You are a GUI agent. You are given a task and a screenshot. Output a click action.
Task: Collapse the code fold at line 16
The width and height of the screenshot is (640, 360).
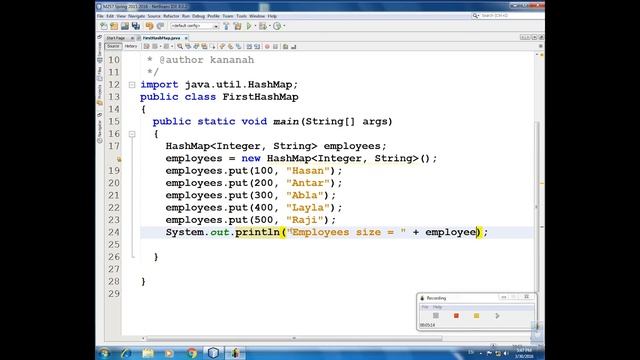point(132,134)
